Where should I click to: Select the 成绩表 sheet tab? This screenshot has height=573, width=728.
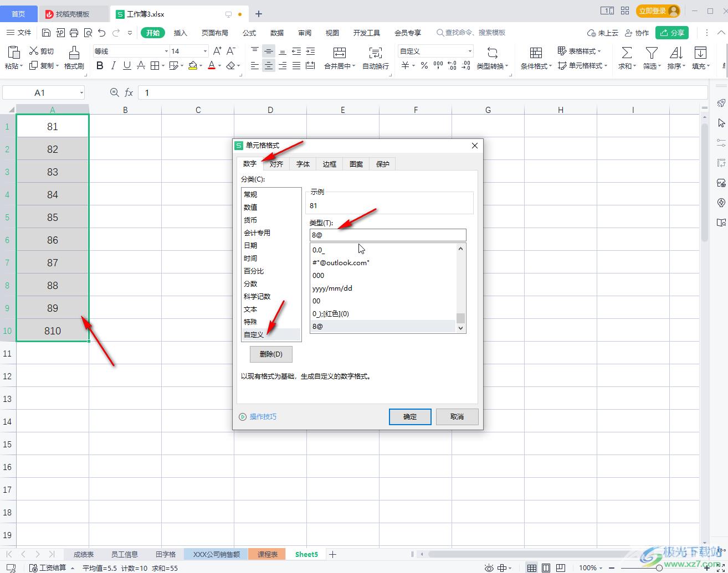[x=84, y=554]
